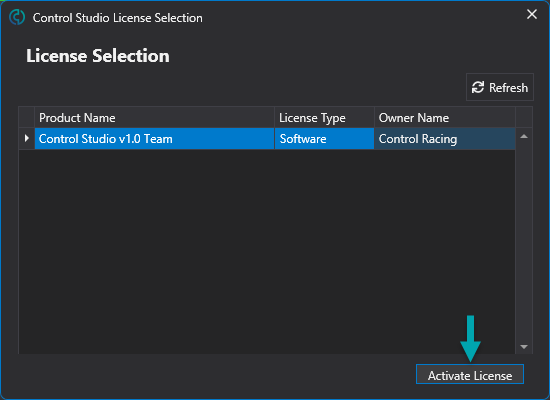550x400 pixels.
Task: Click the Refresh button
Action: (x=500, y=87)
